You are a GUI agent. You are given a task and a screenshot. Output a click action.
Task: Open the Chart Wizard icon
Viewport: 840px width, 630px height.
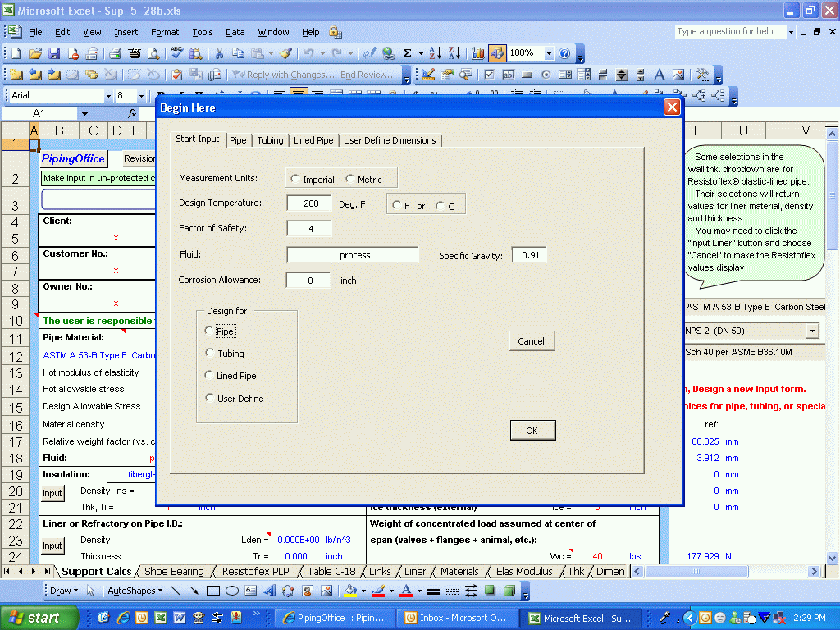click(478, 53)
